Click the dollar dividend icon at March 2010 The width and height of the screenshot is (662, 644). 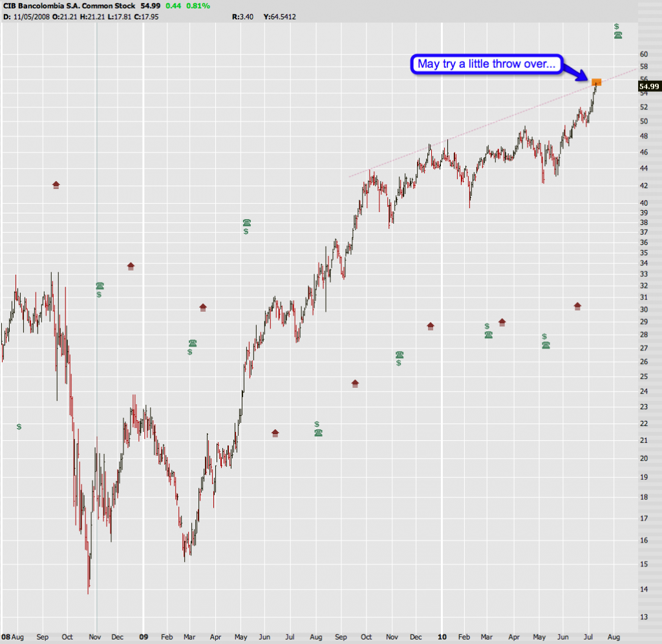click(x=487, y=327)
